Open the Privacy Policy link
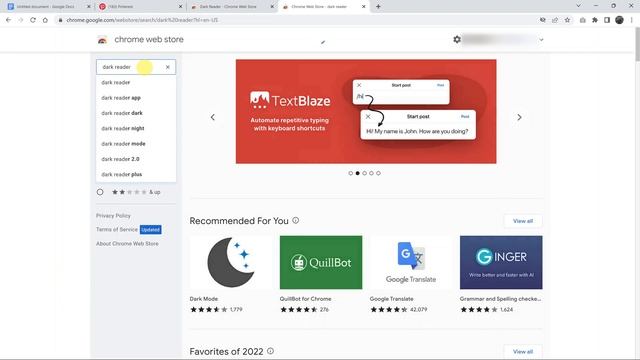640x360 pixels. pyautogui.click(x=113, y=216)
